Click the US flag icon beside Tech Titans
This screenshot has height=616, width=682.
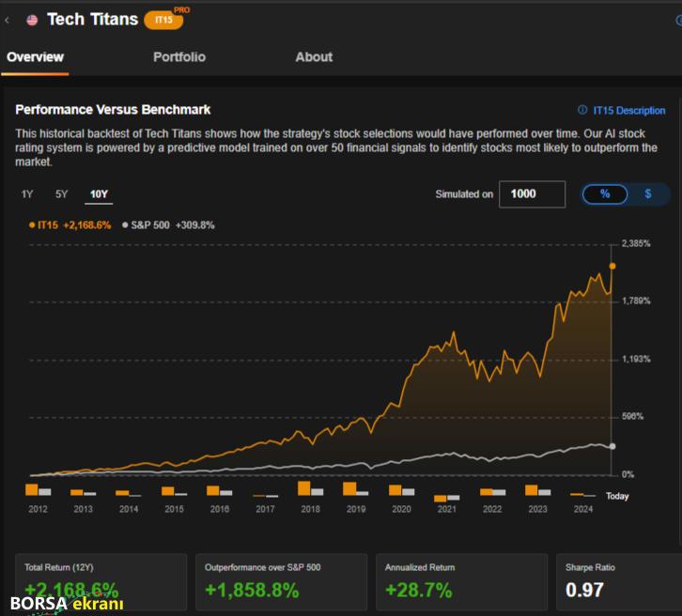point(32,20)
